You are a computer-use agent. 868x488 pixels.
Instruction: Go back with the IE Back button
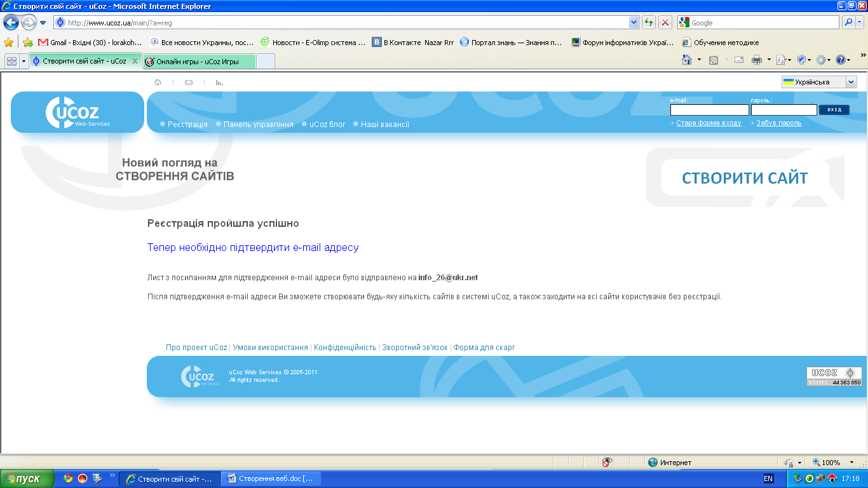(x=11, y=23)
